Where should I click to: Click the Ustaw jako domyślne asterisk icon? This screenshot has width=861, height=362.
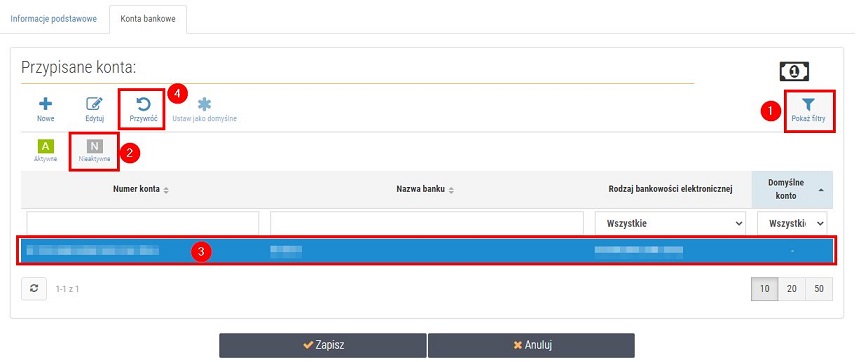pyautogui.click(x=204, y=104)
